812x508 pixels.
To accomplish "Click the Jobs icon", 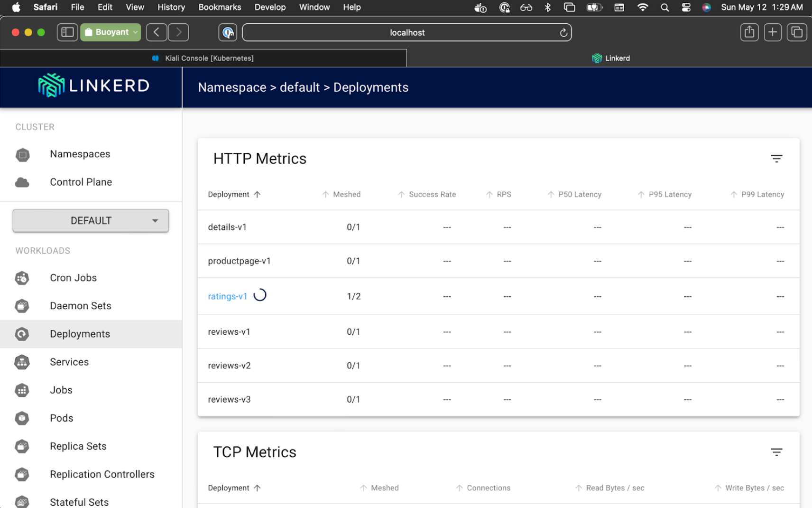I will coord(22,390).
